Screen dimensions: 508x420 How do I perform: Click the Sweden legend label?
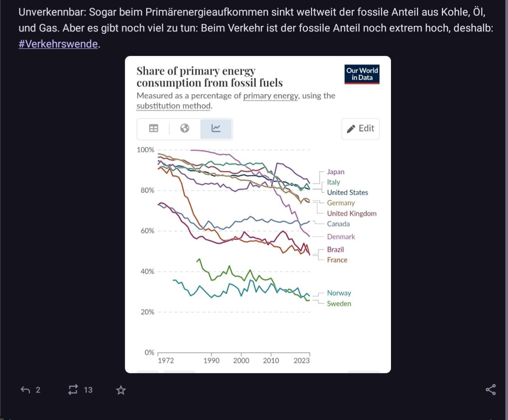339,303
